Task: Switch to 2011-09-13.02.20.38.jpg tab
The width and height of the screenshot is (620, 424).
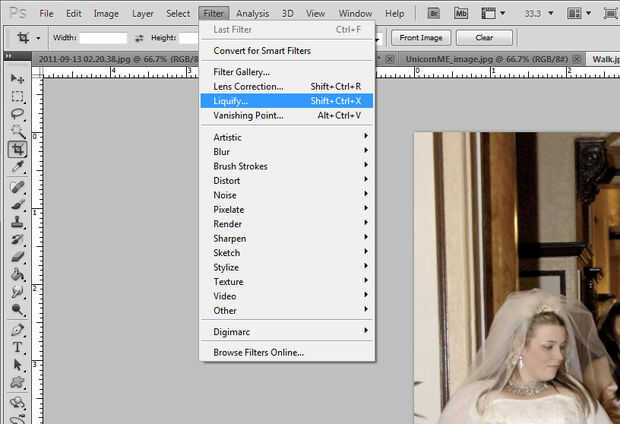Action: click(119, 59)
